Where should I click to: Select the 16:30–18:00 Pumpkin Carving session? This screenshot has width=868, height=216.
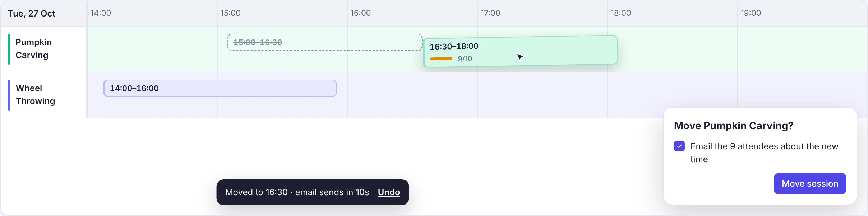pyautogui.click(x=520, y=51)
